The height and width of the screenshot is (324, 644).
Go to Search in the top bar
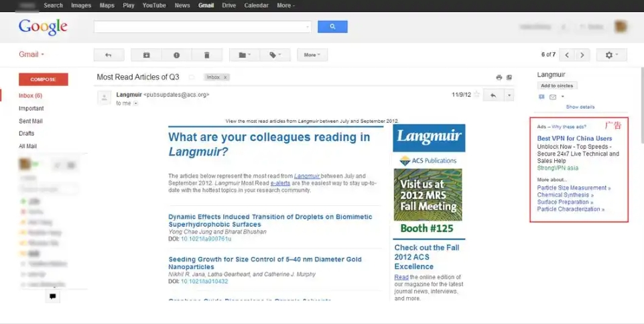click(54, 5)
